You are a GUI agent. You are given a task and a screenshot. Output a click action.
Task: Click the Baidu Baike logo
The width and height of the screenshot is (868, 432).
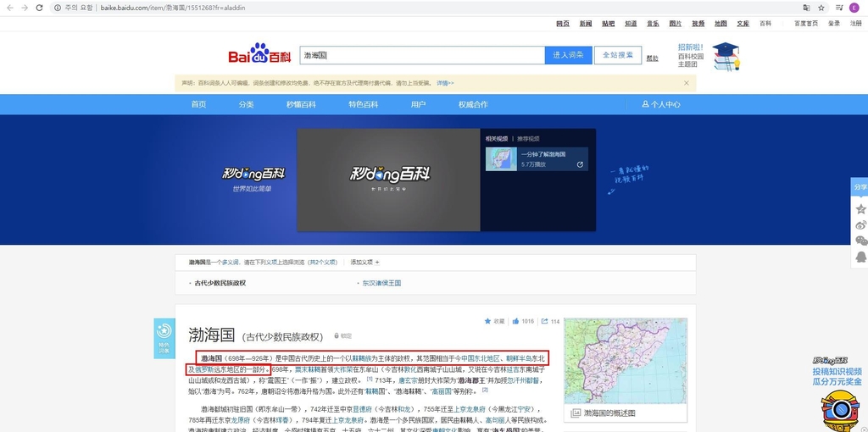point(259,53)
